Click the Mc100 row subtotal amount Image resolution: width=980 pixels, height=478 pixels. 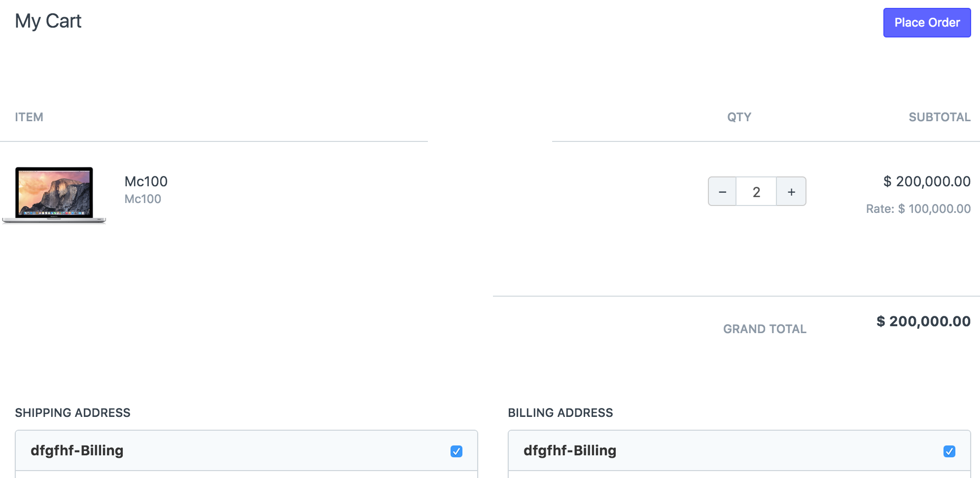[927, 181]
